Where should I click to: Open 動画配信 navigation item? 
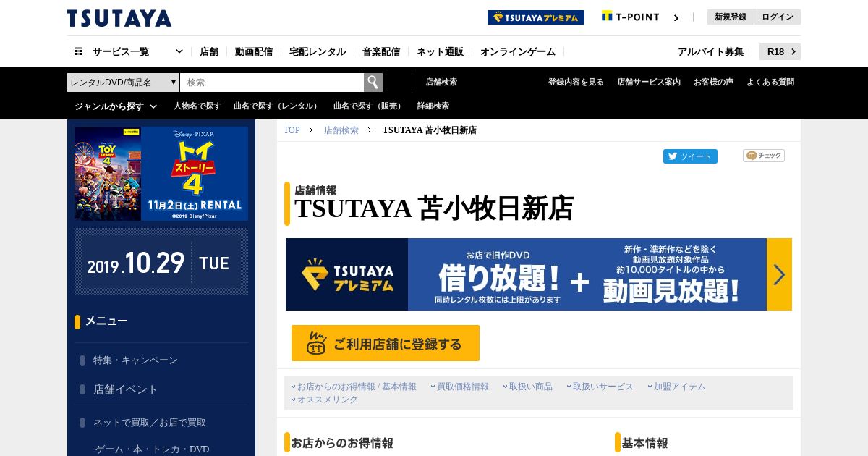(x=254, y=51)
